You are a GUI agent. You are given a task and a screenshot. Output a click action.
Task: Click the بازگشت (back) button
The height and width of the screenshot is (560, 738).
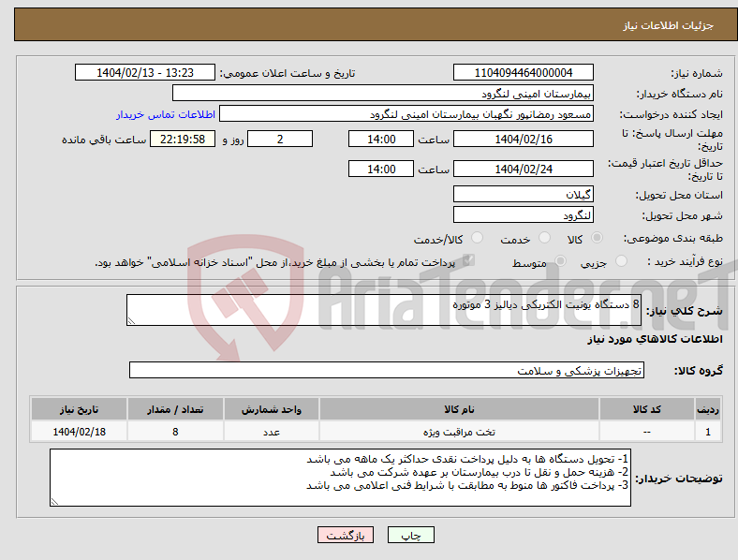pos(346,535)
